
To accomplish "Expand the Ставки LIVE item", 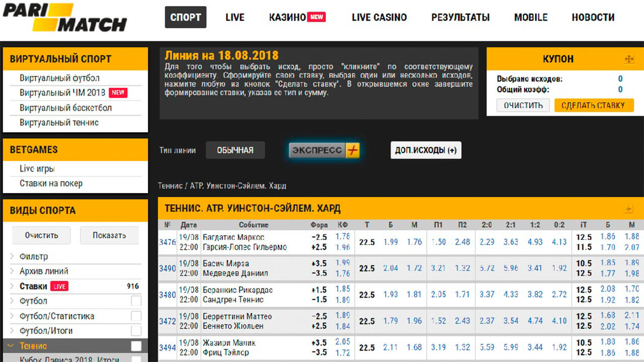I will tap(12, 286).
